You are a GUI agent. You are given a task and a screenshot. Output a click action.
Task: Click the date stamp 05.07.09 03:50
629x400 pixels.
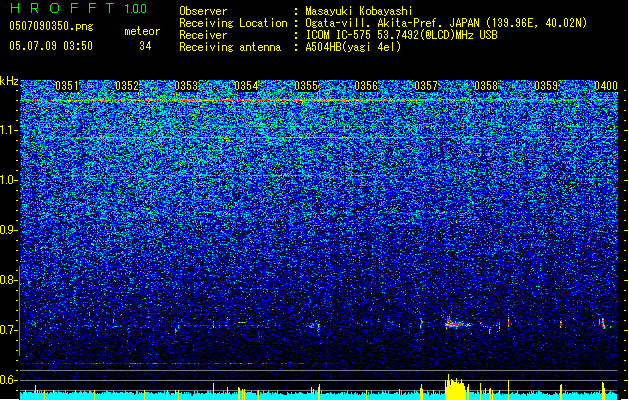pos(51,46)
